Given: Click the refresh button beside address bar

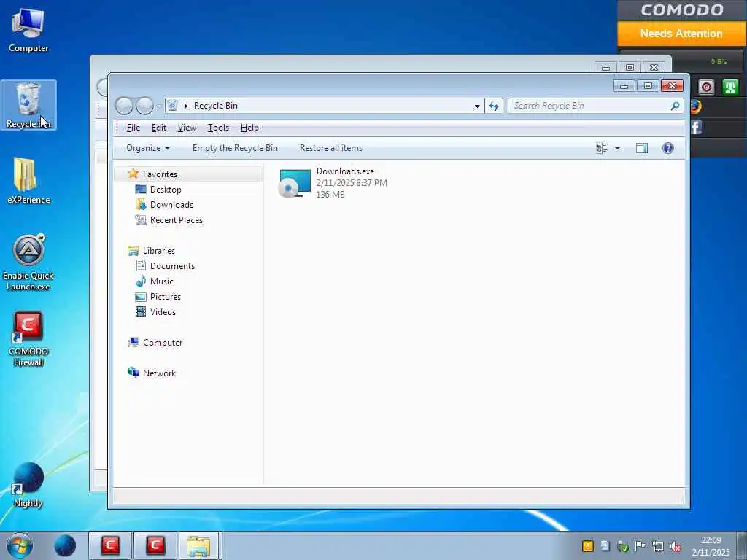Looking at the screenshot, I should click(x=494, y=106).
